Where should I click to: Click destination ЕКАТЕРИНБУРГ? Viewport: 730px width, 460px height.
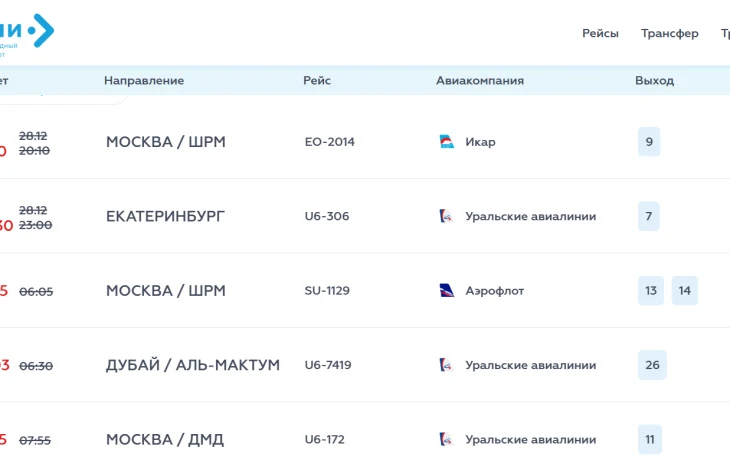(165, 216)
